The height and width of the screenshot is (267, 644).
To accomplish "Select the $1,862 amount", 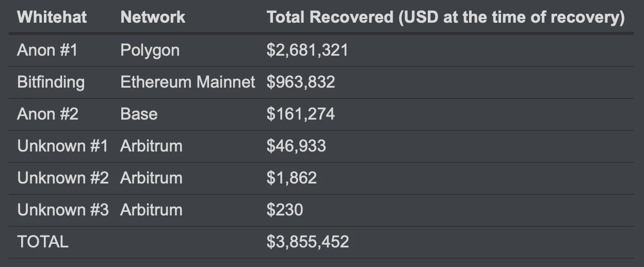I will point(292,178).
